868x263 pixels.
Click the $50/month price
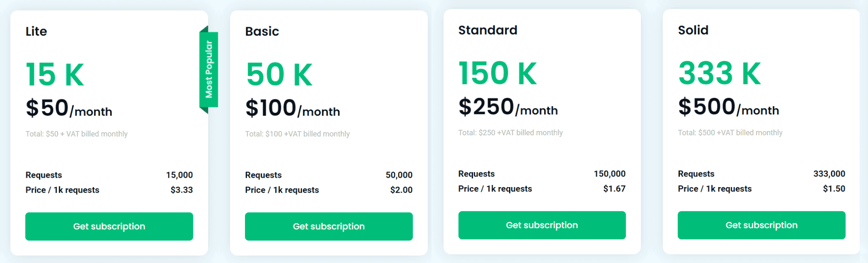pos(69,108)
